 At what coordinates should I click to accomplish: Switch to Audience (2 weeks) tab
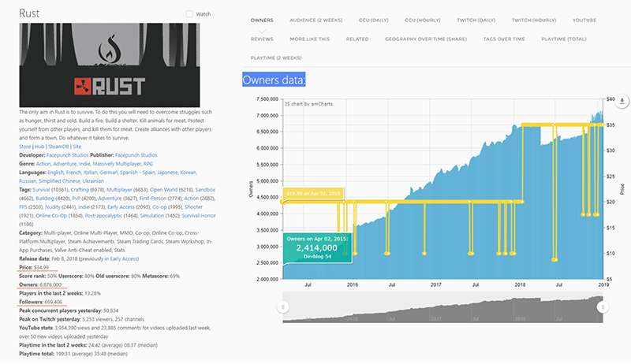coord(316,20)
